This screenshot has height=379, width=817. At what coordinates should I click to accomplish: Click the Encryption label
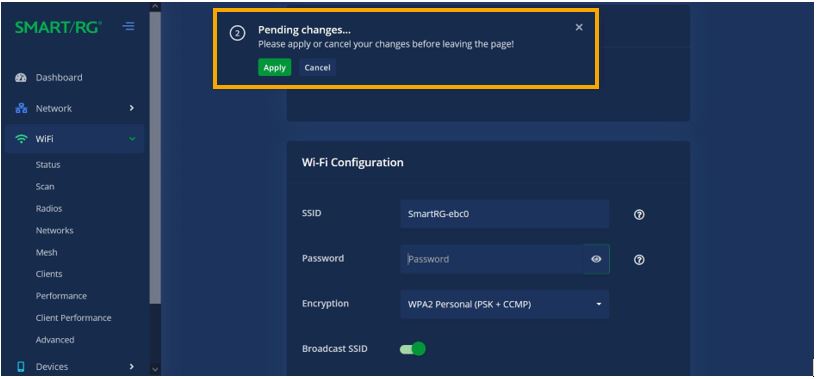pyautogui.click(x=326, y=303)
